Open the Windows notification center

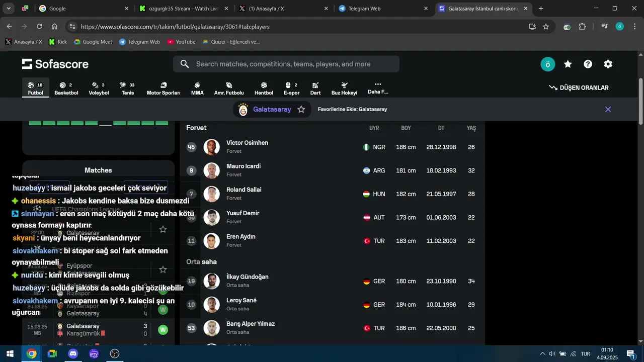[631, 354]
